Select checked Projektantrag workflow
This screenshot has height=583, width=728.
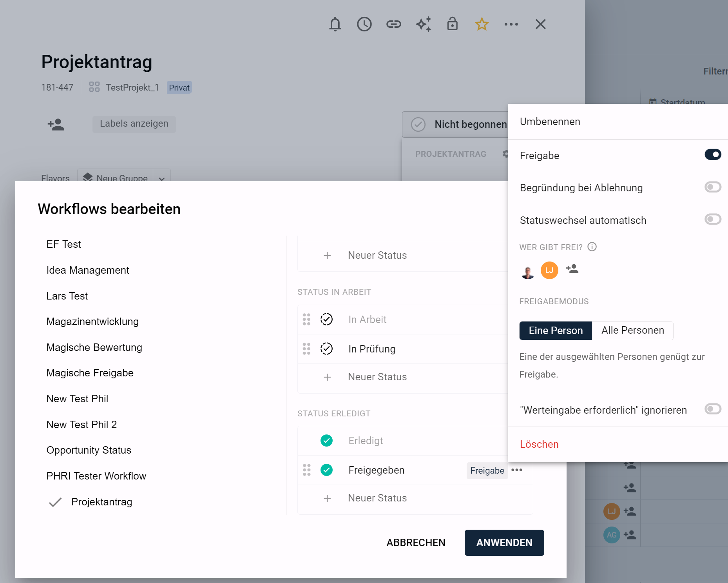point(101,502)
